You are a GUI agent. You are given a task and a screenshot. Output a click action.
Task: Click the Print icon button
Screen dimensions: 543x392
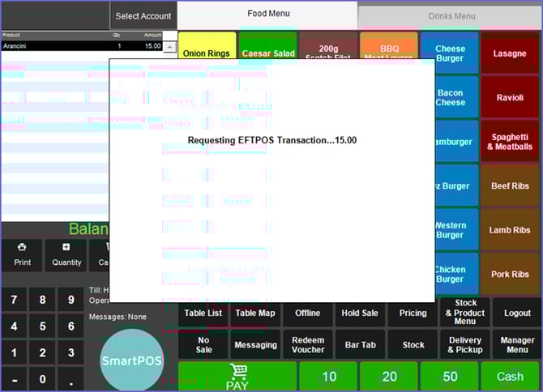pyautogui.click(x=22, y=254)
